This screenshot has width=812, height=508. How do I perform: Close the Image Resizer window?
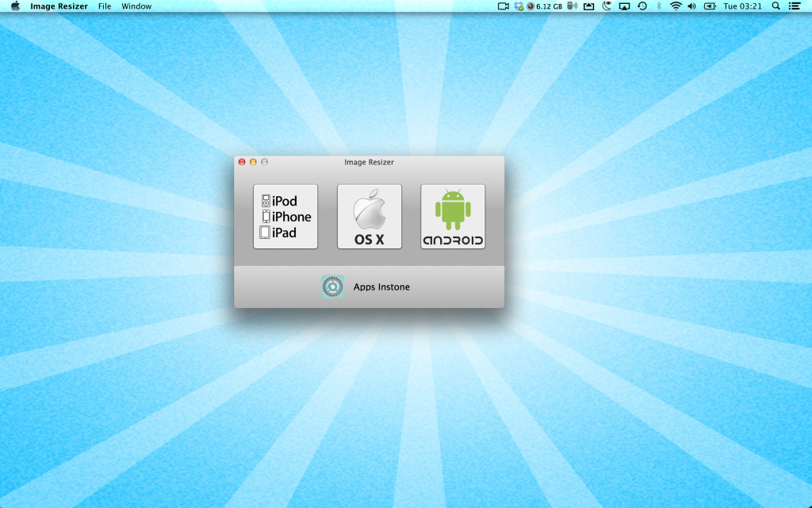[x=242, y=162]
